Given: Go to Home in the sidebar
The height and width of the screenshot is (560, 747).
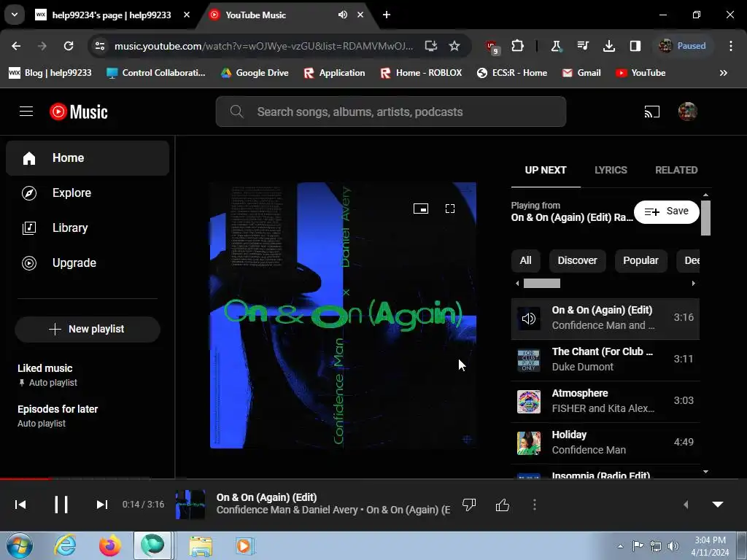Looking at the screenshot, I should click(x=88, y=158).
